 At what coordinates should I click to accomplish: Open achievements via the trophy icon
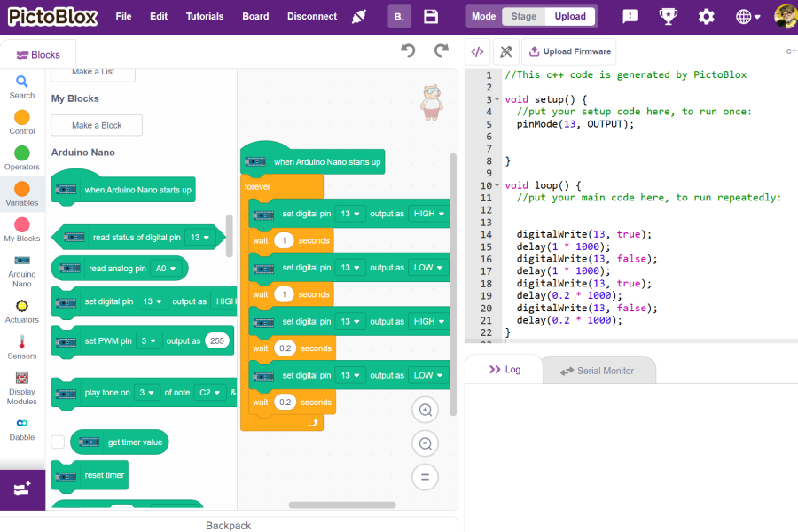coord(668,15)
